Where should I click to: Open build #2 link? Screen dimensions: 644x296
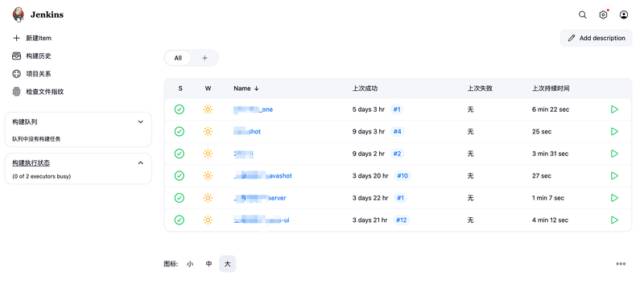point(397,154)
